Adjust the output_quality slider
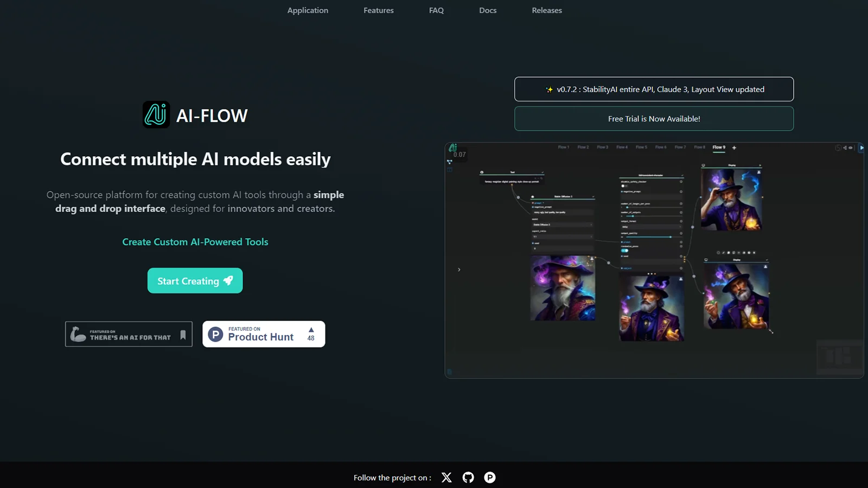The image size is (868, 488). pyautogui.click(x=671, y=237)
